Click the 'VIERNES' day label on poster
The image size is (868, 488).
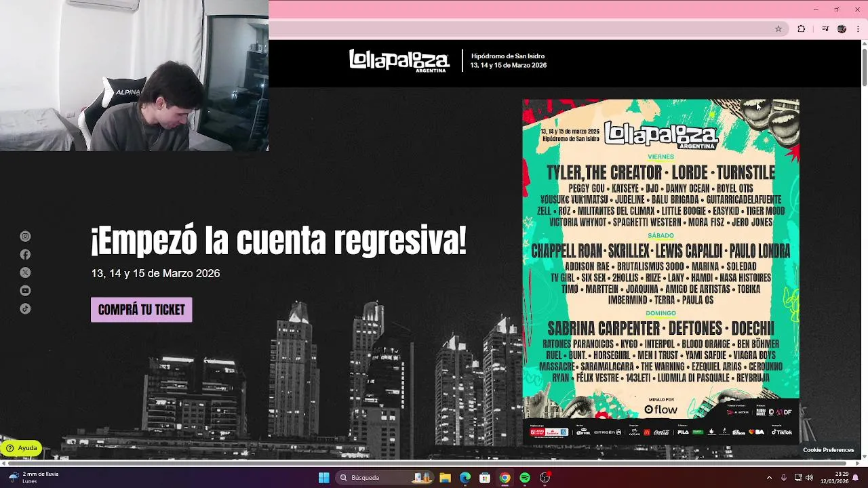[x=660, y=157]
